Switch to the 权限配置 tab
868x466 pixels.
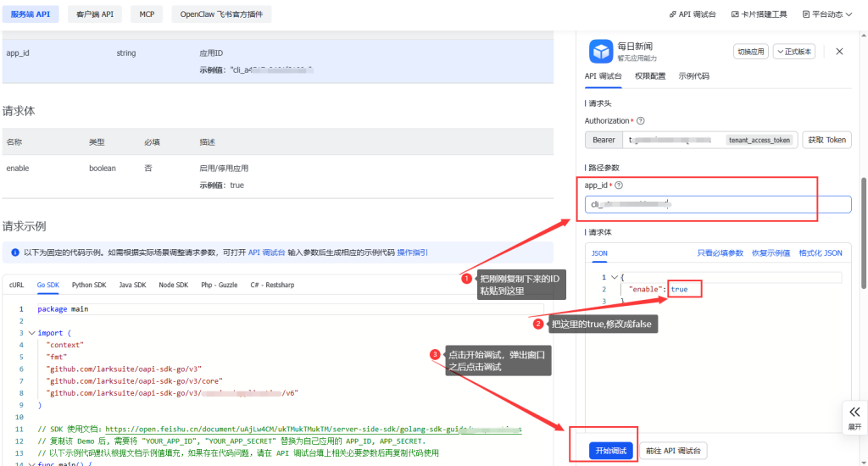(650, 76)
